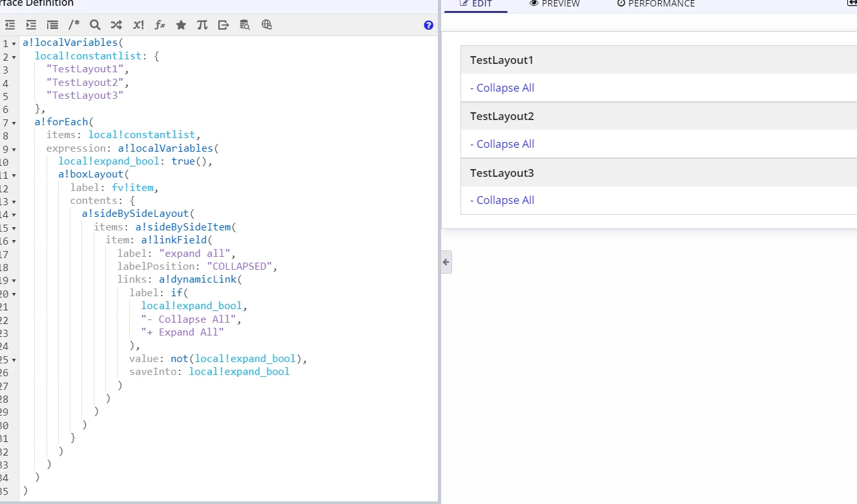Click the "TestLayout3" string in code
The image size is (857, 504).
tap(85, 96)
